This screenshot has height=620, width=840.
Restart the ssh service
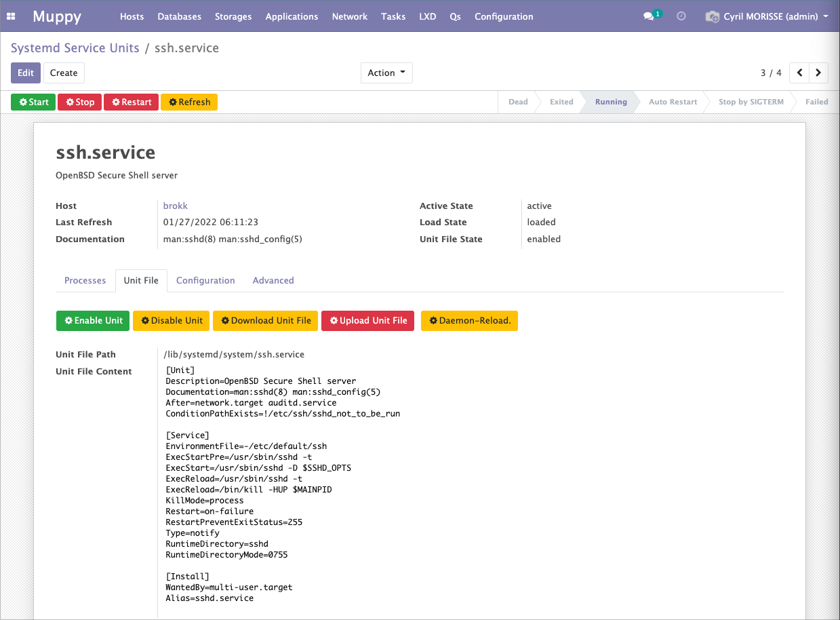point(131,102)
